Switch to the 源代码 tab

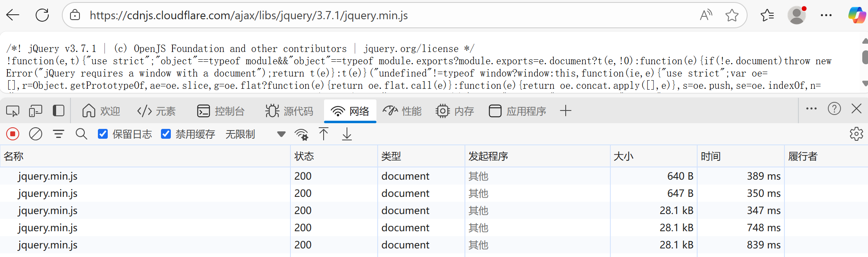tap(289, 111)
